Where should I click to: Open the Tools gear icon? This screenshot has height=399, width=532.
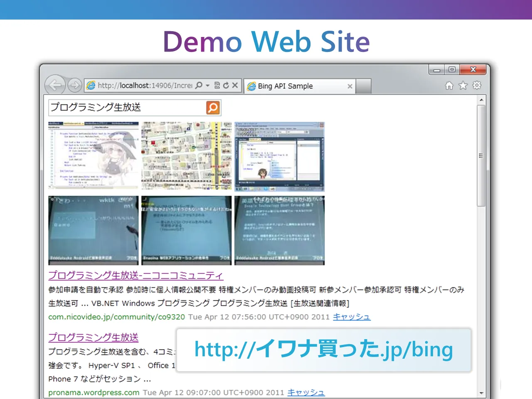tap(477, 85)
